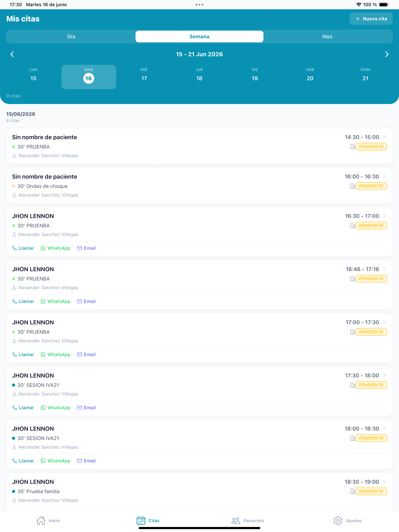Image resolution: width=399 pixels, height=532 pixels.
Task: WhatsApp patient of the 16:30 - 17:00 appointment
Action: pos(55,248)
